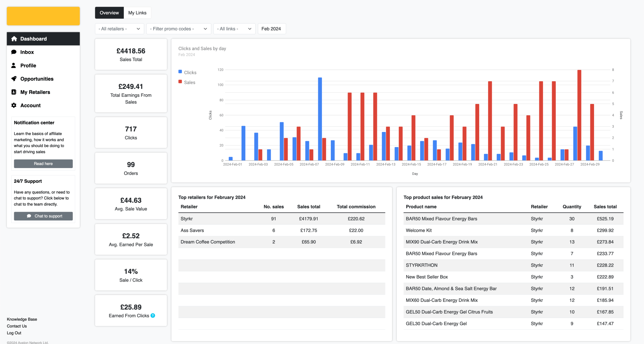Viewport: 644px width, 344px height.
Task: Switch to the My Links tab
Action: (x=137, y=13)
